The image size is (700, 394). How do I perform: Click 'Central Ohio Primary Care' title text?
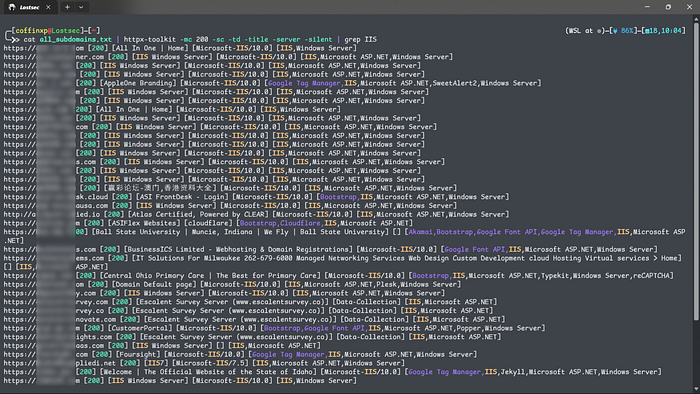click(154, 276)
